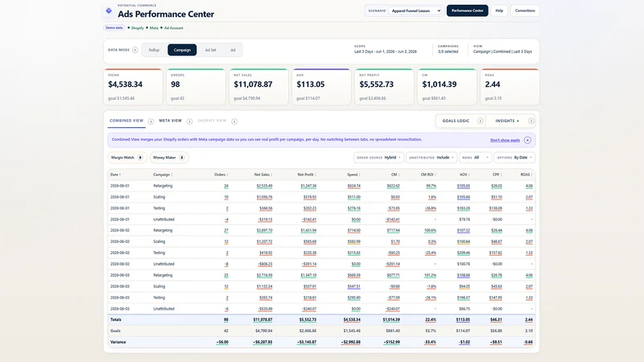Click the Ad Account status label
Viewport: 644px width, 362px height.
173,28
